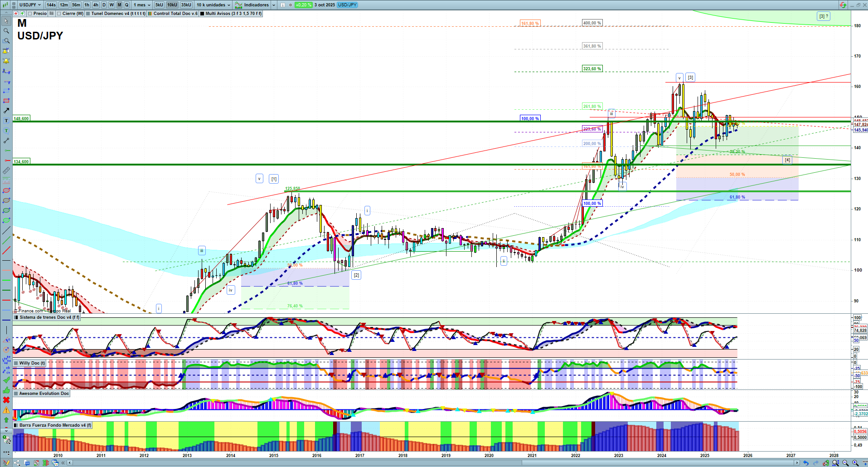This screenshot has width=868, height=467.
Task: Switch to the W weekly timeframe
Action: (112, 5)
